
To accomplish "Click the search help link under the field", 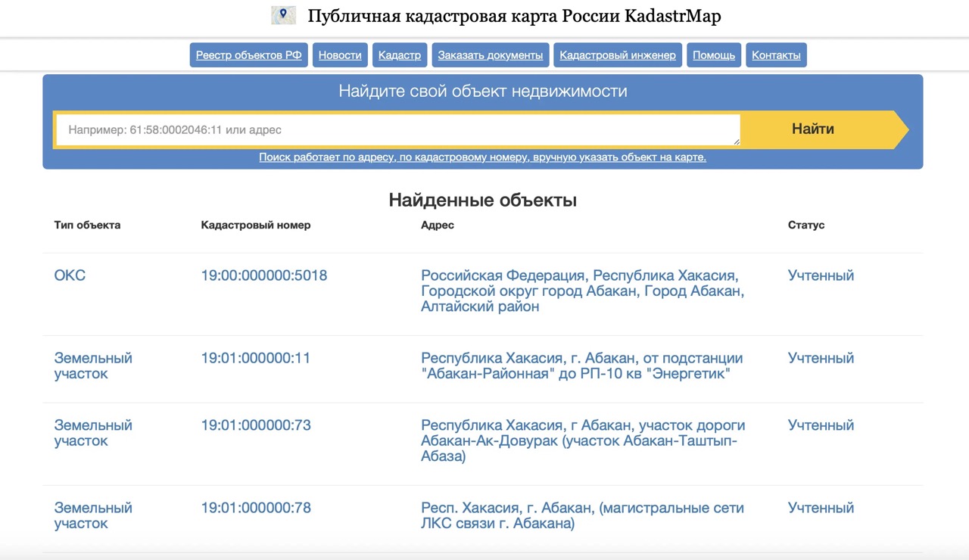I will click(482, 157).
